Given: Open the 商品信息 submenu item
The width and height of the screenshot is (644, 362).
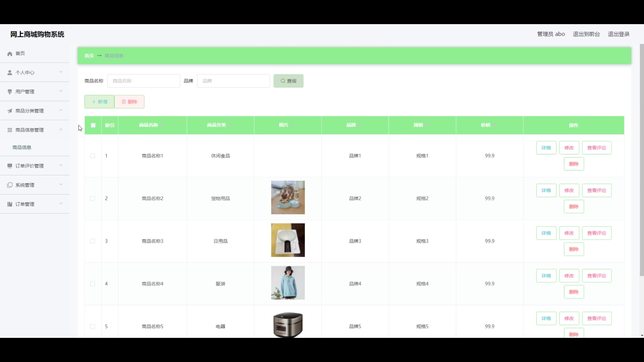Looking at the screenshot, I should (x=22, y=147).
